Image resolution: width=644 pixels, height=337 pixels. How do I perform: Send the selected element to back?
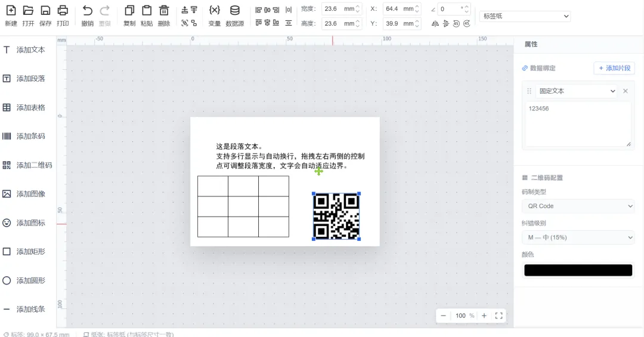pos(194,10)
